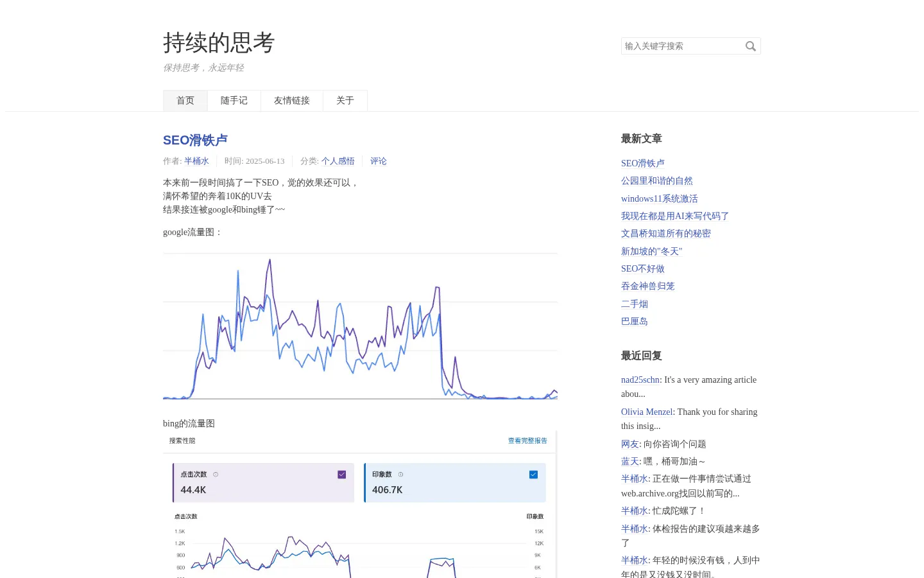The width and height of the screenshot is (924, 578).
Task: Toggle the 印象数 checkbox in bing report
Action: (x=533, y=475)
